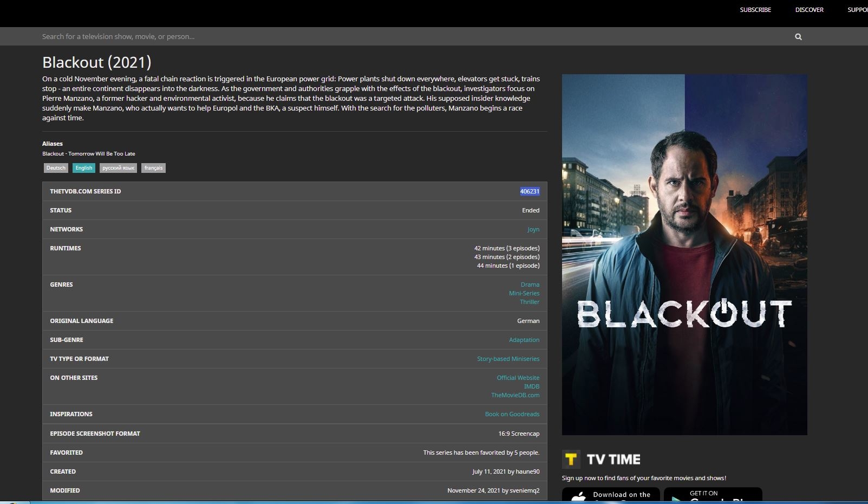The height and width of the screenshot is (504, 868).
Task: Select the English language tab
Action: [x=84, y=168]
